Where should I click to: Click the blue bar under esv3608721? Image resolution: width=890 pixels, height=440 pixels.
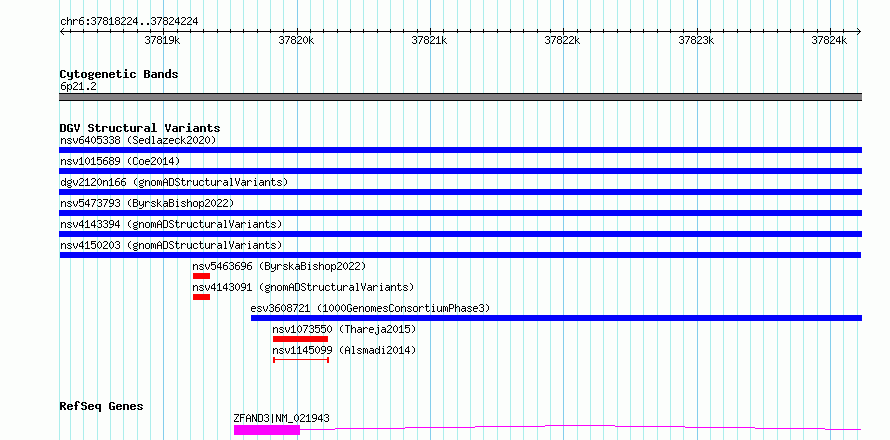(556, 318)
